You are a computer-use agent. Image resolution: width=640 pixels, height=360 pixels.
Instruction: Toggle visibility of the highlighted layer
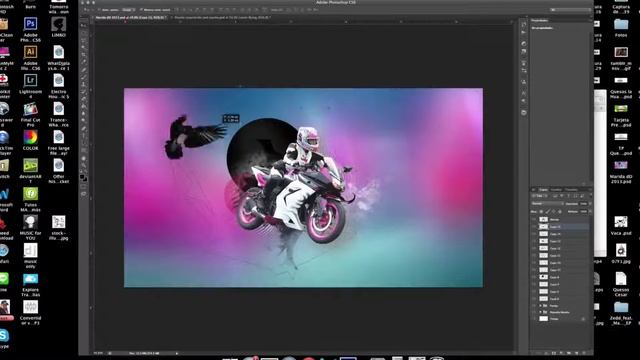pos(534,227)
